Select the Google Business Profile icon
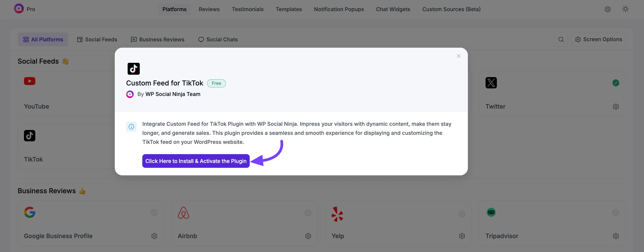644x252 pixels. point(29,213)
